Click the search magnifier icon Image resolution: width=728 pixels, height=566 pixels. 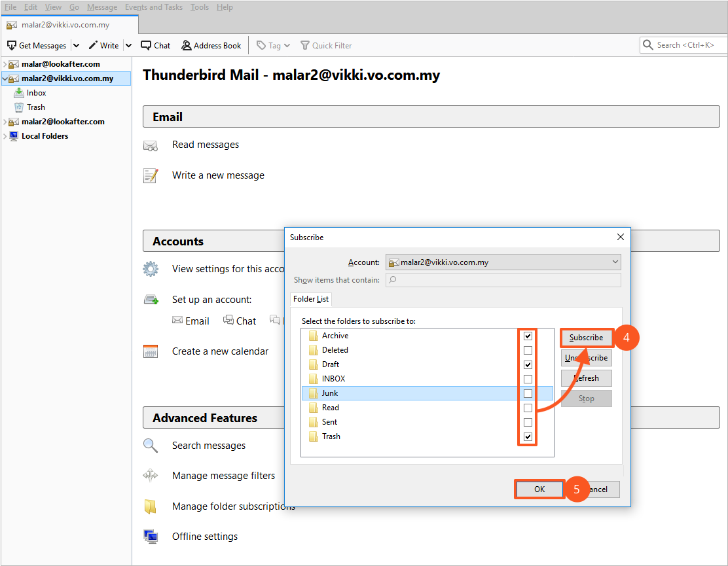[647, 45]
